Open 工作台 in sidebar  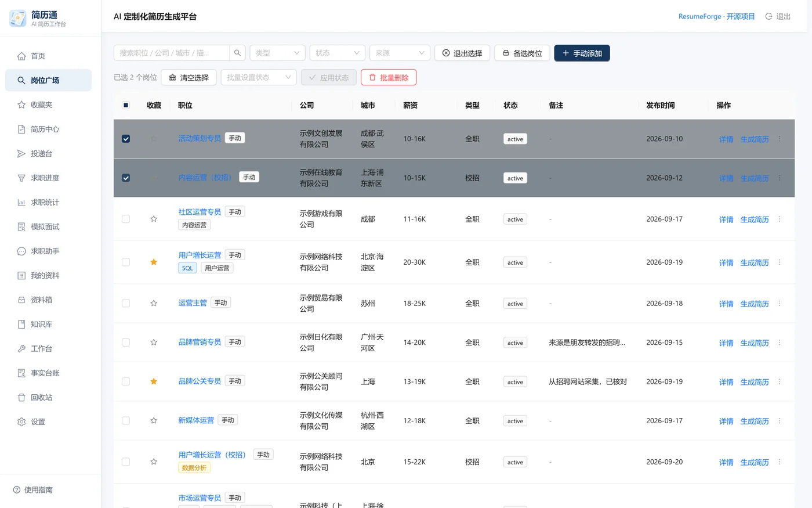click(49, 348)
